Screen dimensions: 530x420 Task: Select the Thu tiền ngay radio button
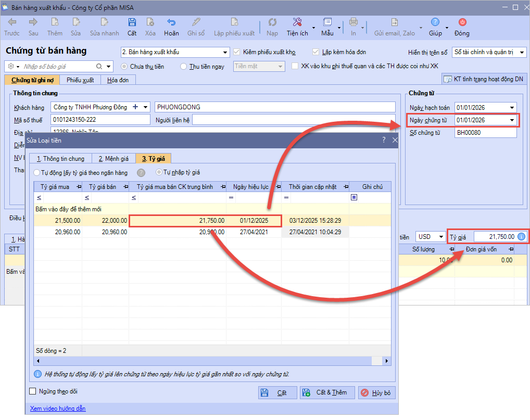(183, 67)
